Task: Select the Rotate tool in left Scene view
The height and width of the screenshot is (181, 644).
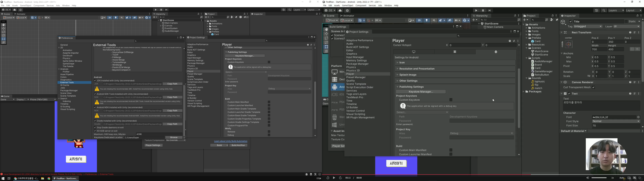Action: tap(4, 32)
